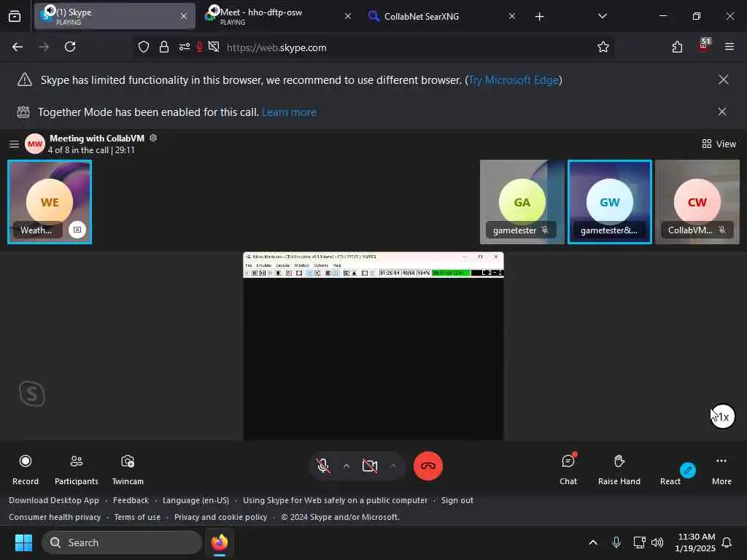Open Firefox View in tab bar
The width and height of the screenshot is (747, 560).
tap(15, 16)
